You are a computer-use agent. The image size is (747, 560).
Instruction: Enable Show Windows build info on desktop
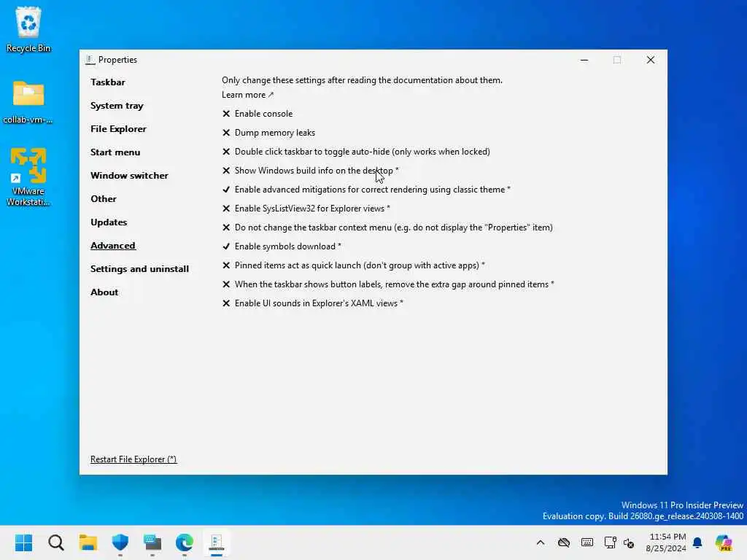point(310,171)
